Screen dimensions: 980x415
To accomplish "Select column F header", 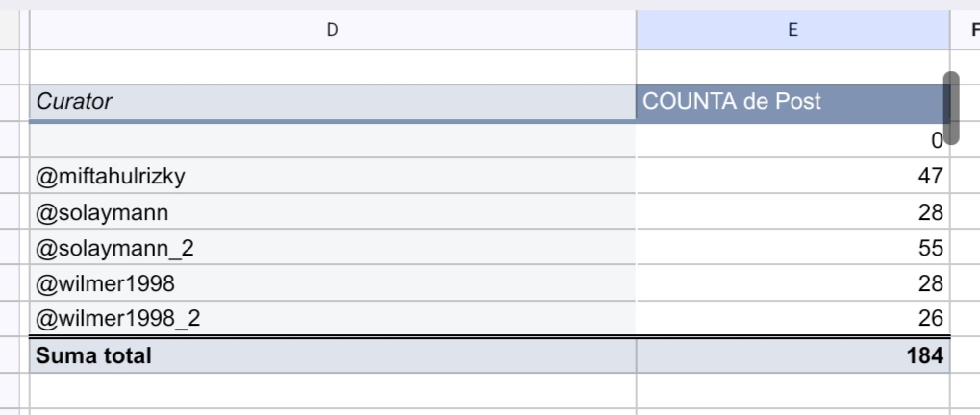I will (967, 30).
